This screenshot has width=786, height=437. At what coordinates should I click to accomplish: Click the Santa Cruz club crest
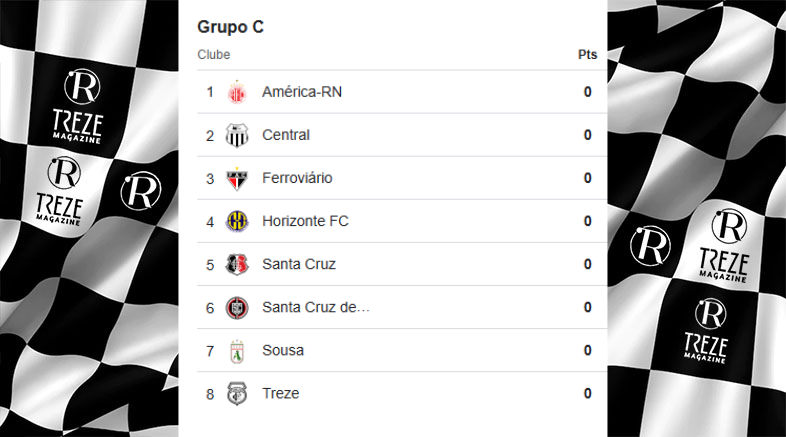(237, 265)
